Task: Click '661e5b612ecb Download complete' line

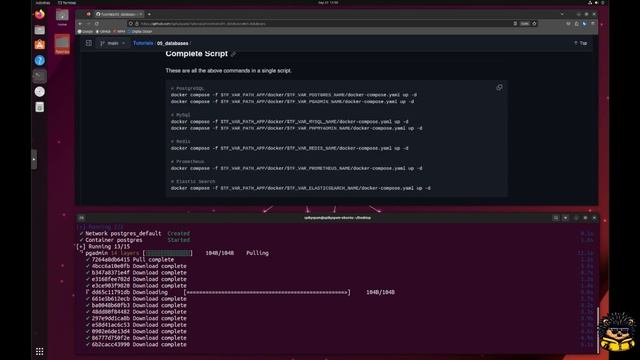Action: (136, 299)
